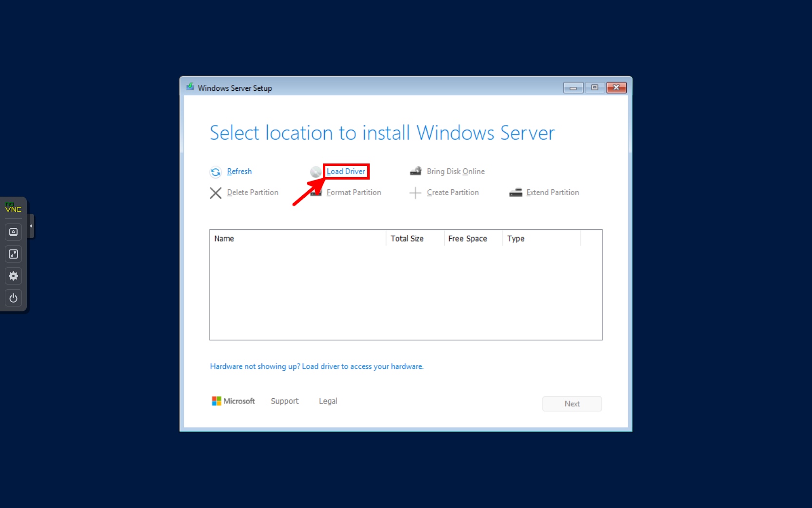The width and height of the screenshot is (812, 508).
Task: Open the noVNC keyboard panel icon
Action: pyautogui.click(x=13, y=232)
